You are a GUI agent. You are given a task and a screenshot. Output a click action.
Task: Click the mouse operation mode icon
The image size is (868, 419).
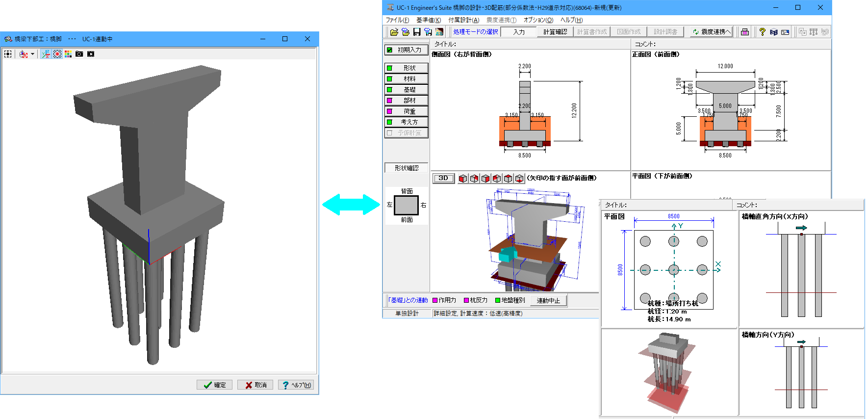[23, 54]
